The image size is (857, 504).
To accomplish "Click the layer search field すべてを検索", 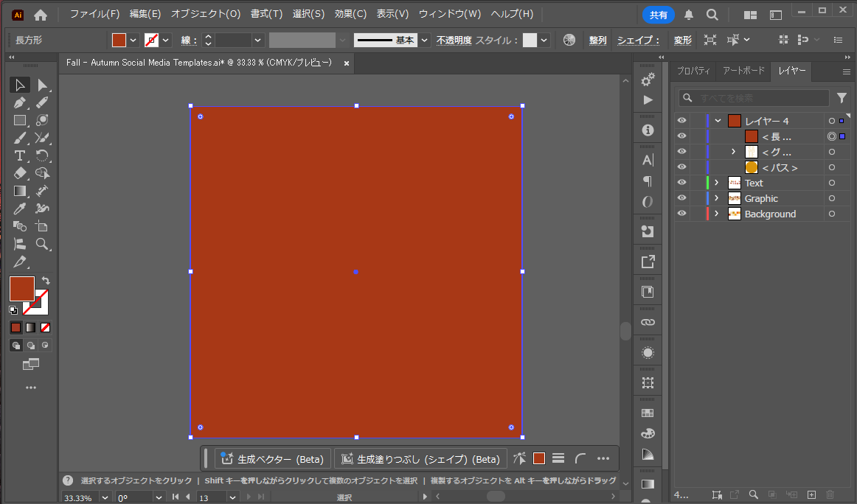I will point(754,98).
